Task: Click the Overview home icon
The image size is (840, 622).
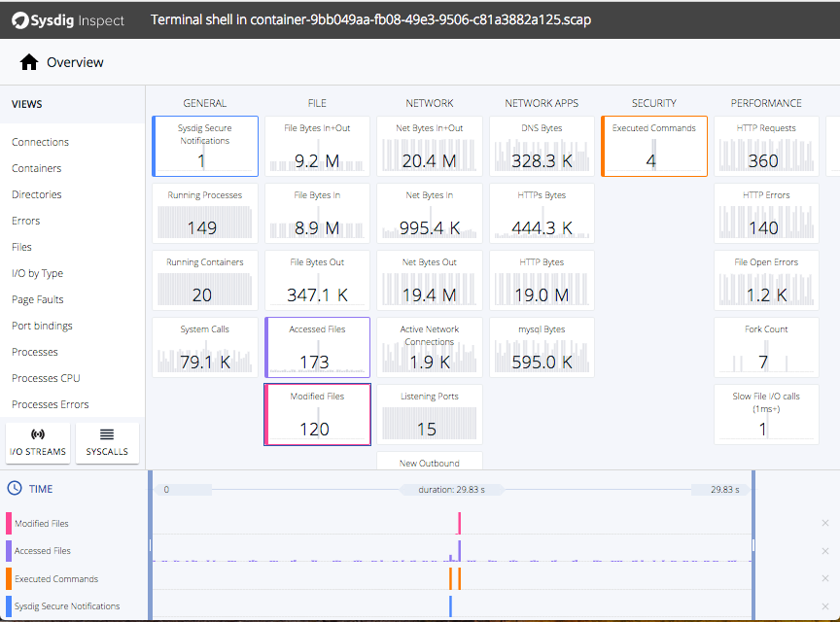Action: point(29,62)
